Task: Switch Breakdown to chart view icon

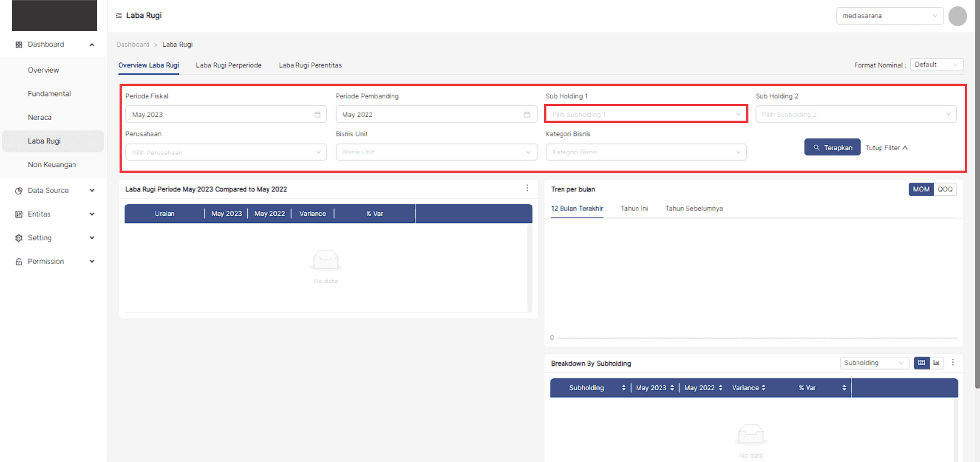Action: pos(936,363)
